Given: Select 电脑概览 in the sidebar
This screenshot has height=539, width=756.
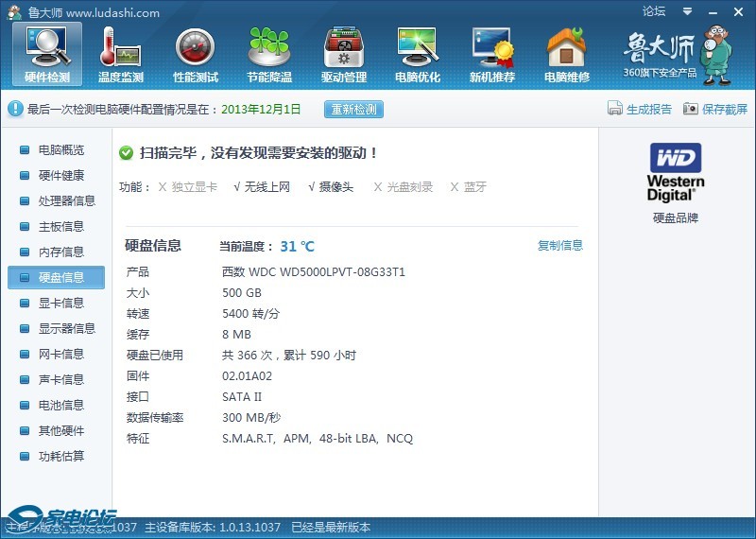Looking at the screenshot, I should [56, 149].
